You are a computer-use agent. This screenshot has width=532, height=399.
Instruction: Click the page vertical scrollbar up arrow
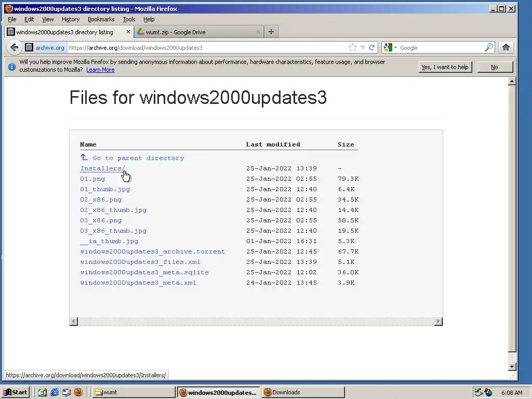coord(512,81)
